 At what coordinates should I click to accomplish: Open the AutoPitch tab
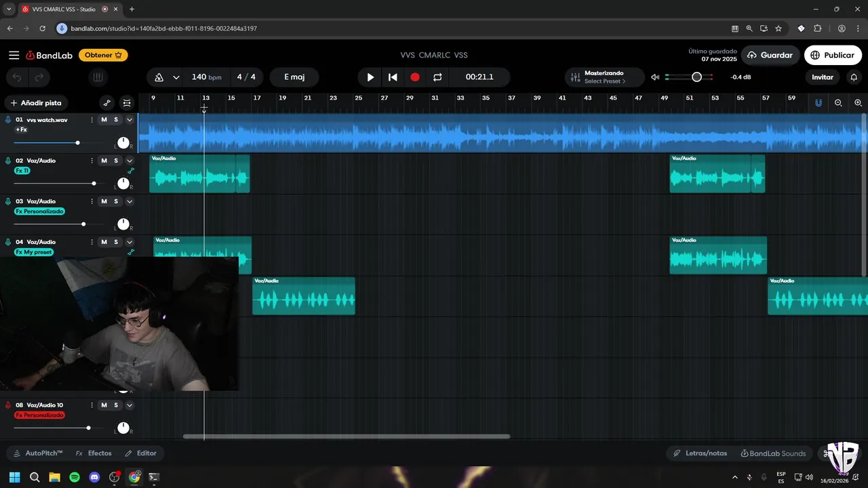[38, 453]
